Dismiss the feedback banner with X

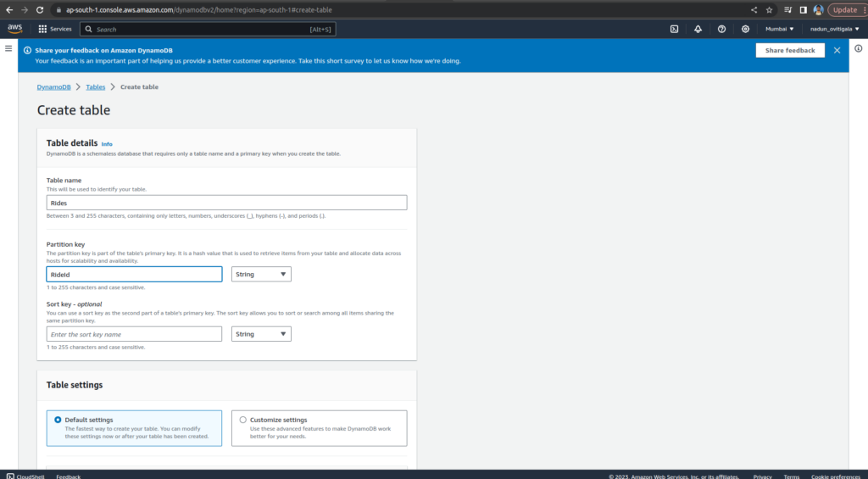(x=837, y=50)
